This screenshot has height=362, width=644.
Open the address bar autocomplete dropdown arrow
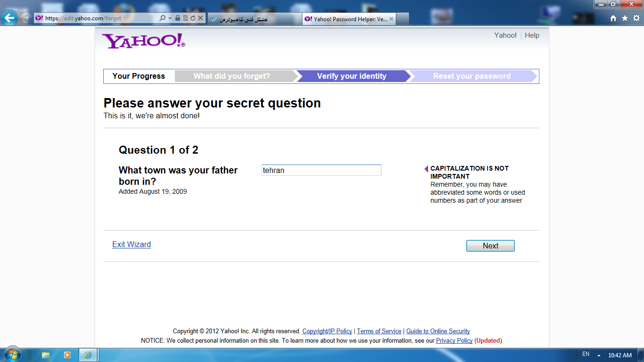(x=170, y=18)
